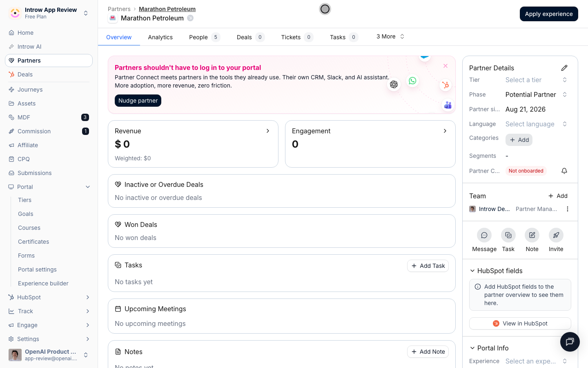Open Submissions in the sidebar

click(49, 173)
